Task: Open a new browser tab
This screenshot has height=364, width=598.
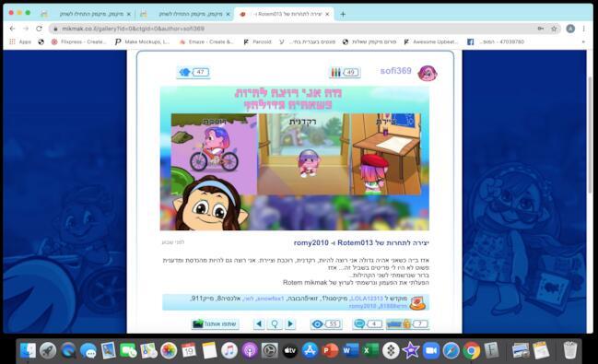Action: pyautogui.click(x=343, y=14)
